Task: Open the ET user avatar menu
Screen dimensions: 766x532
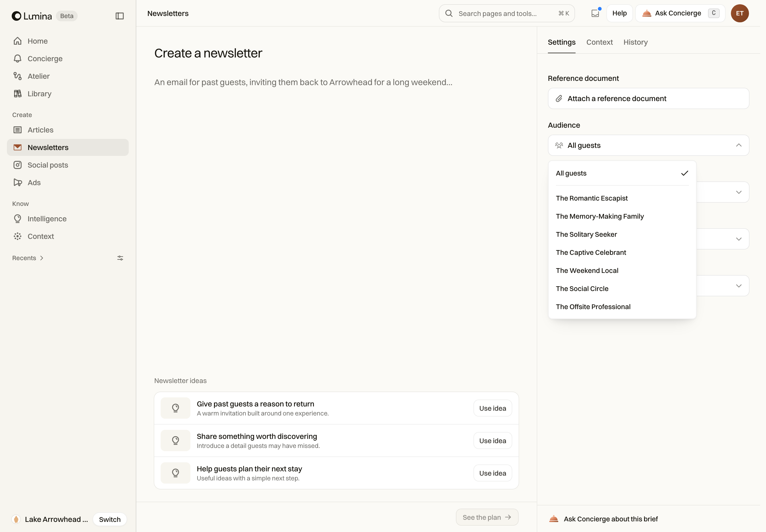Action: (x=740, y=13)
